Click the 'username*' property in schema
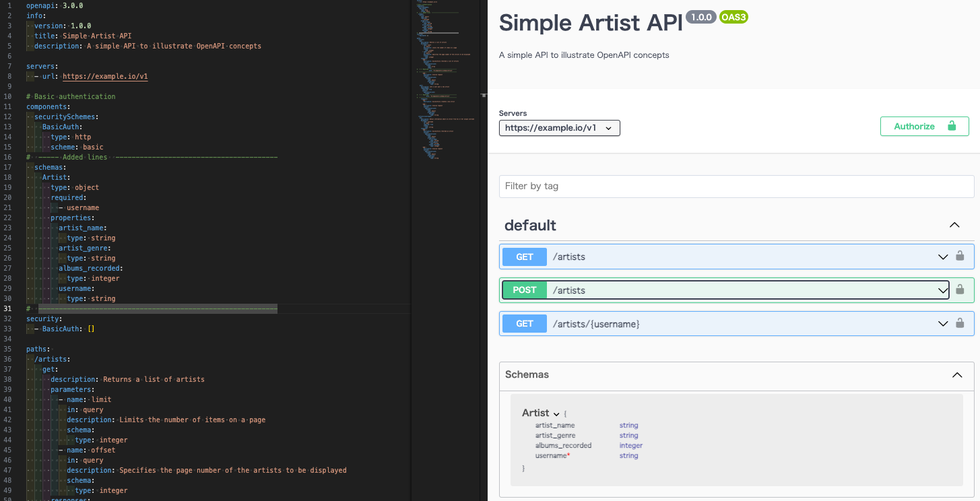980x501 pixels. coord(553,456)
